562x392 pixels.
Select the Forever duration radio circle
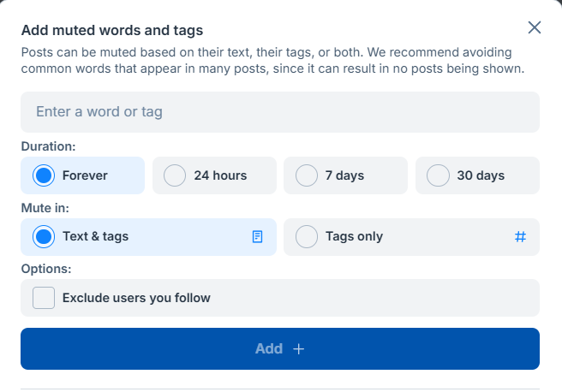click(x=44, y=175)
